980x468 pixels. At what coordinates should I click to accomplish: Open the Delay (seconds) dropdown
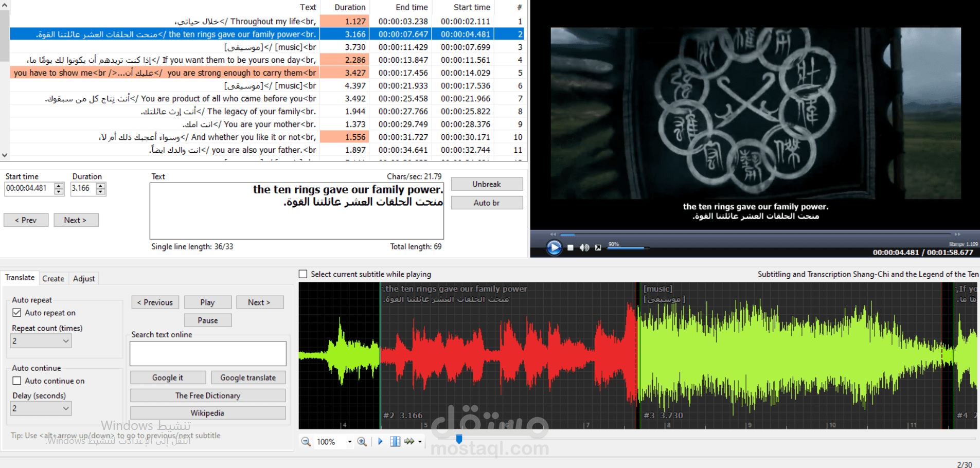pos(41,408)
